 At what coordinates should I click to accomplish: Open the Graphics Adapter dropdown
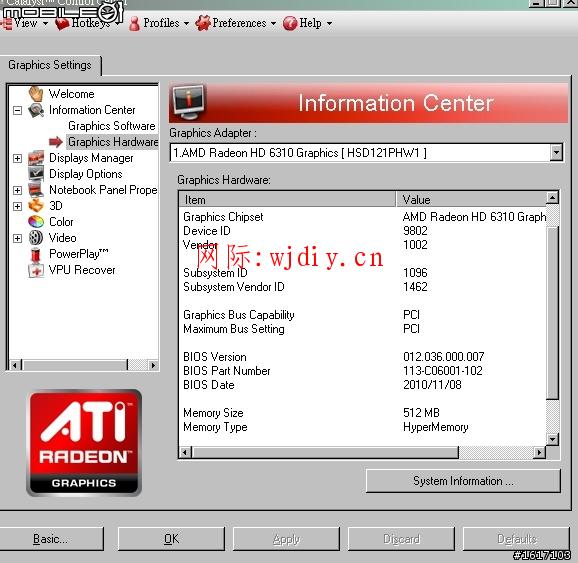[556, 152]
